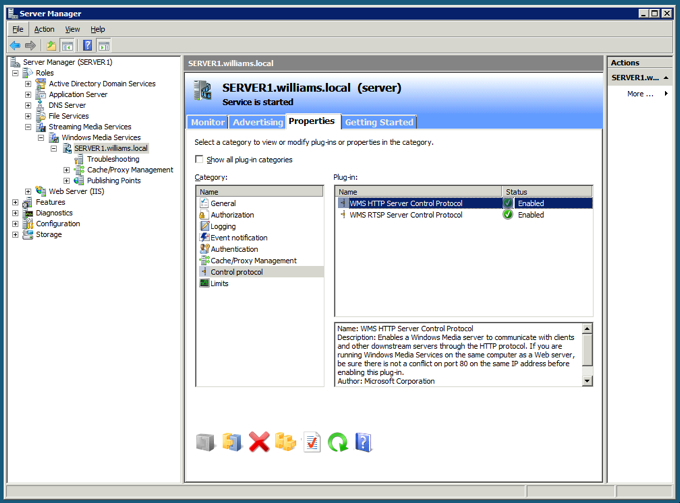Image resolution: width=680 pixels, height=503 pixels.
Task: Expand Cache/Proxy Management tree node
Action: pos(66,170)
